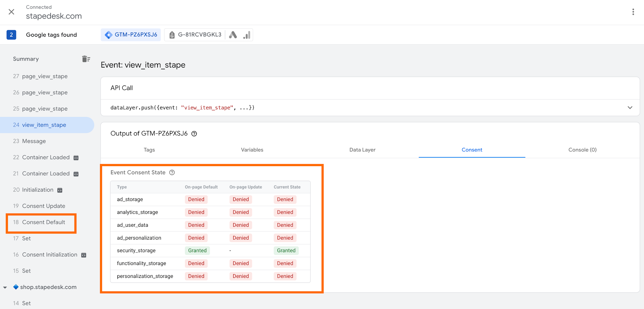Viewport: 644px width, 309px height.
Task: Click code icon beside event 21 Container Loaded
Action: pos(76,174)
